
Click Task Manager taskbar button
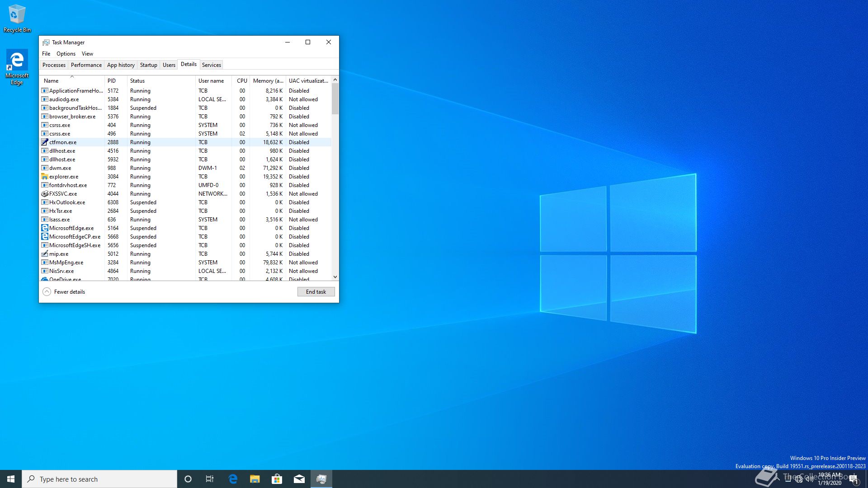point(321,479)
